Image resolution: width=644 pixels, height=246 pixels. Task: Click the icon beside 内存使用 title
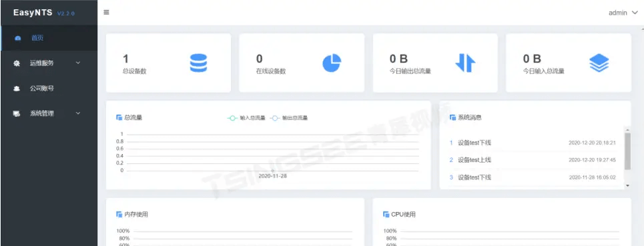pos(119,215)
